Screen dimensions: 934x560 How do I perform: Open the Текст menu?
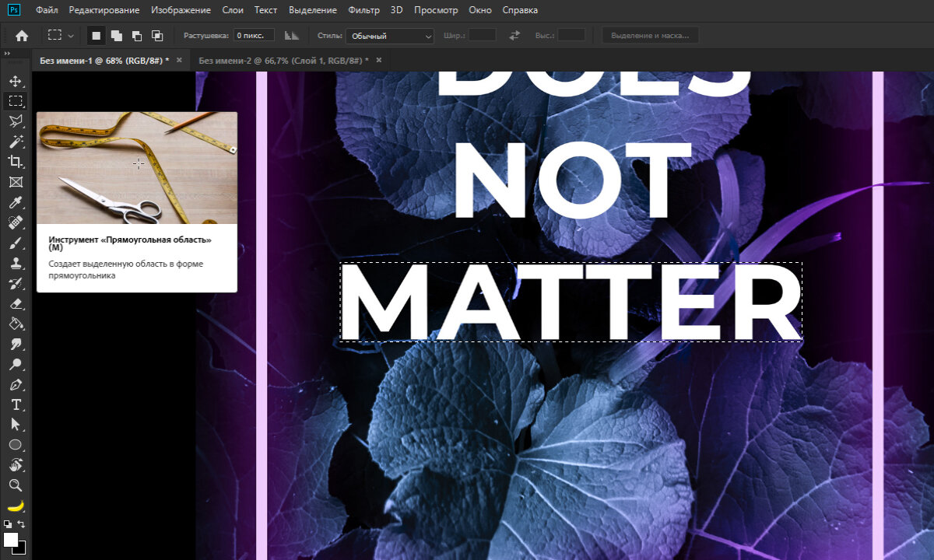[266, 10]
